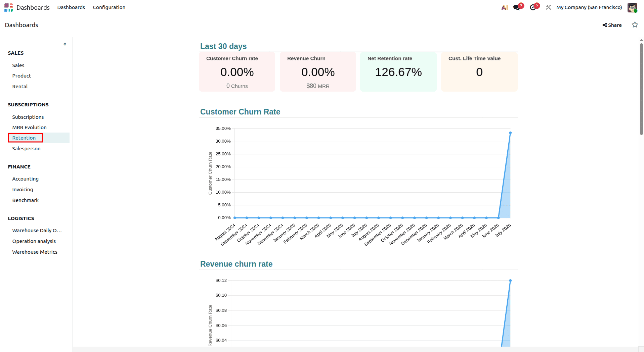Open the Accounting dashboard
This screenshot has height=352, width=644.
(x=25, y=179)
